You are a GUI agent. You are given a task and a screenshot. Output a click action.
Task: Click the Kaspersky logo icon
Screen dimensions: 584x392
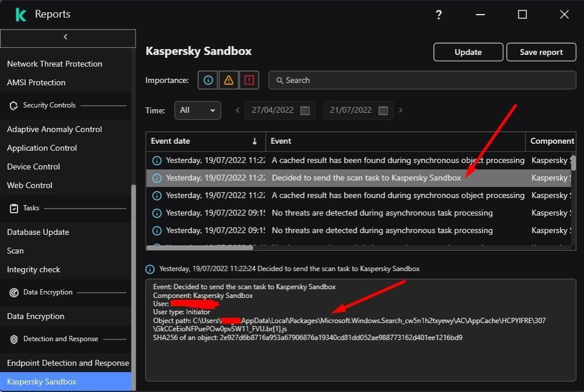point(21,15)
